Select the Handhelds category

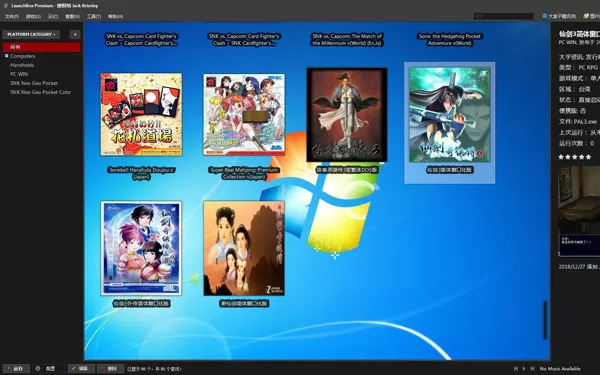(22, 65)
